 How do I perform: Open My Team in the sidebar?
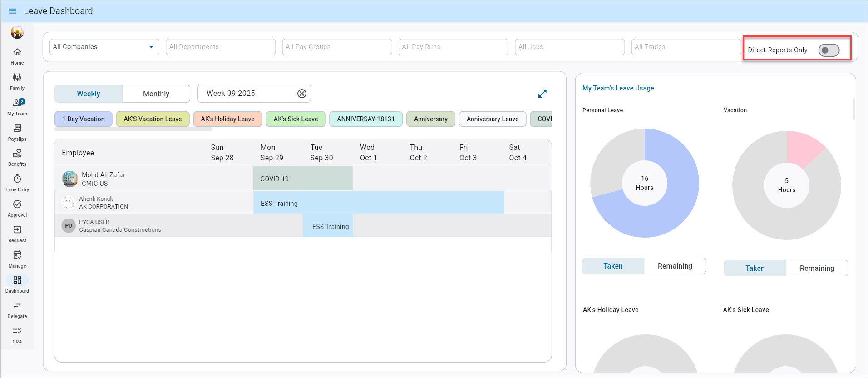17,107
